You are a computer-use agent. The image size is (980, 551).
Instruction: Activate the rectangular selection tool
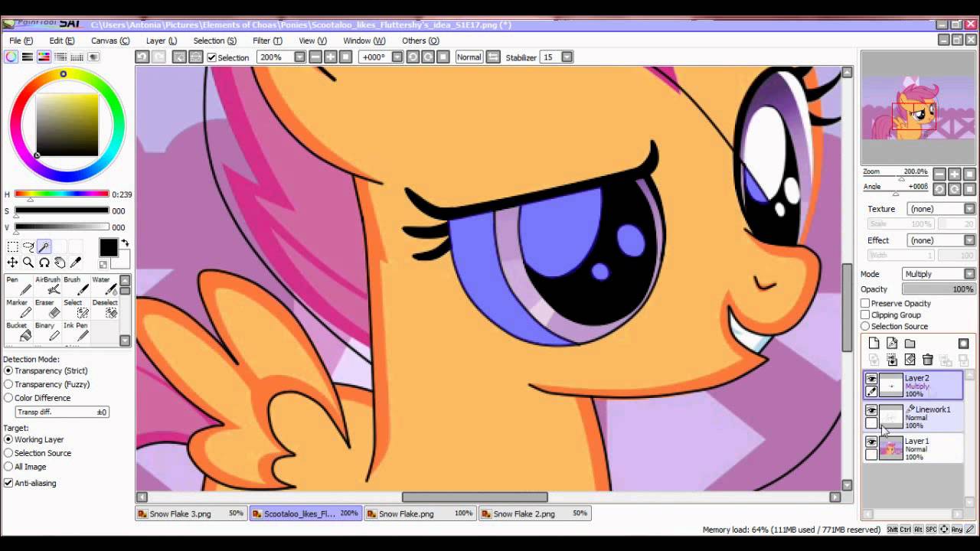(13, 246)
